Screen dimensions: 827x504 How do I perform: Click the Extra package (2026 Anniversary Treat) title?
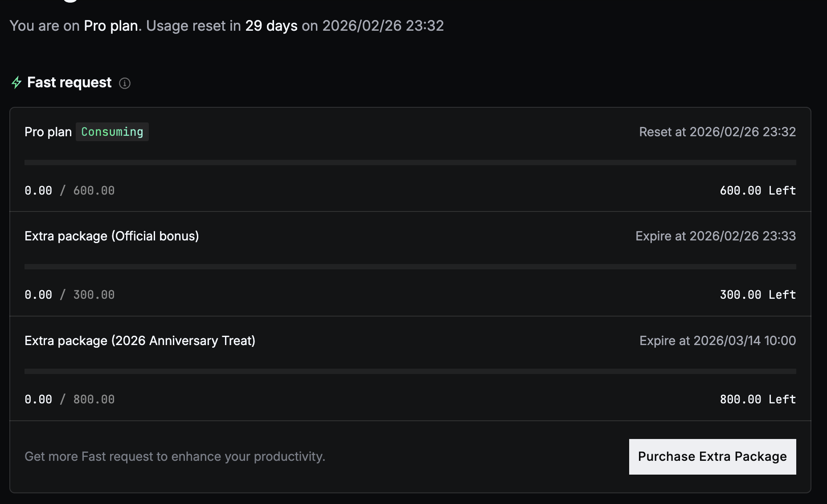(x=140, y=341)
